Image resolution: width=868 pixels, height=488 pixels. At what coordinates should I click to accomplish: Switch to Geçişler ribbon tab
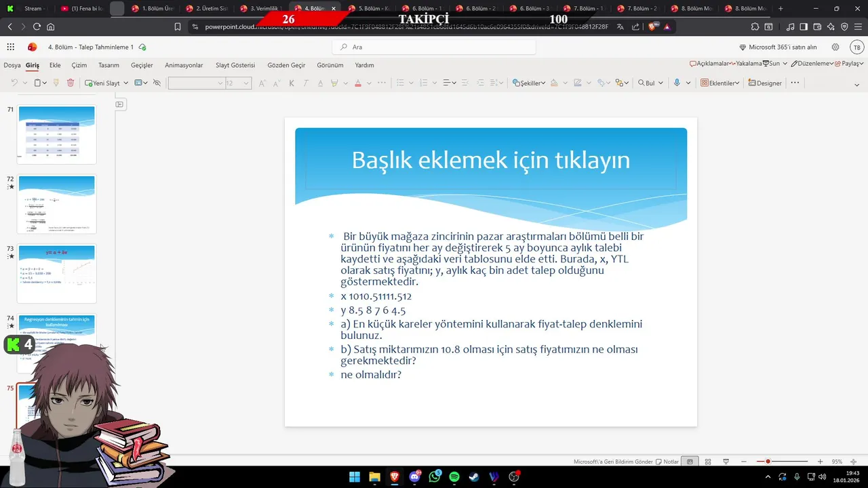[142, 65]
